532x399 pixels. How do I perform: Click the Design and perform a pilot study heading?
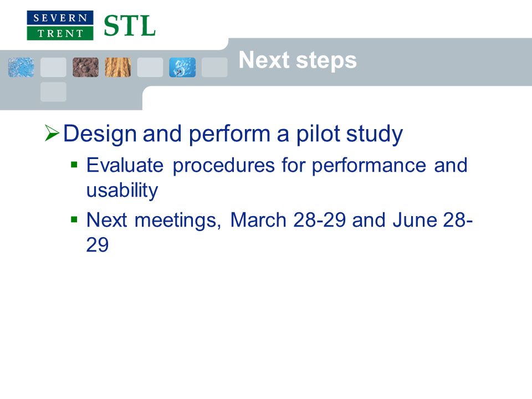(233, 134)
